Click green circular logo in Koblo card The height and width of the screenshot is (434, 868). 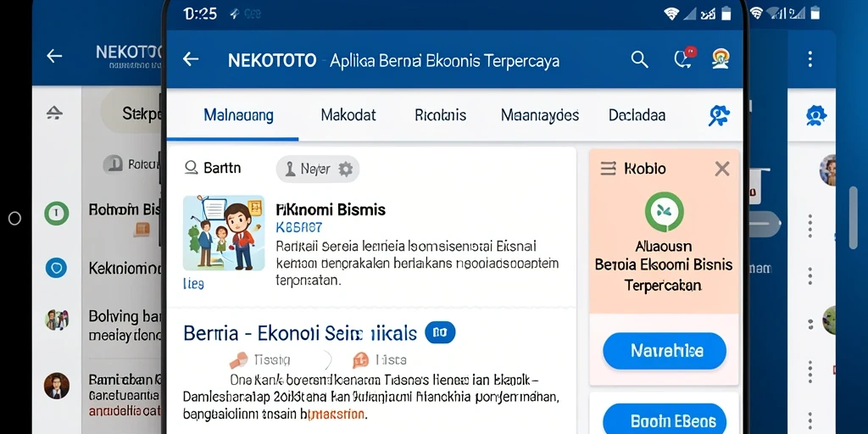(x=665, y=211)
